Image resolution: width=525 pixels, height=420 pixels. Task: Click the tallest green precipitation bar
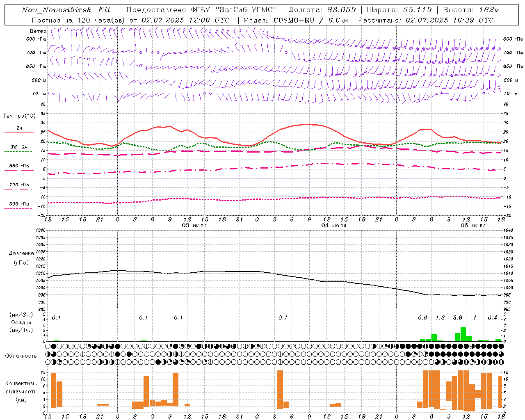463,334
